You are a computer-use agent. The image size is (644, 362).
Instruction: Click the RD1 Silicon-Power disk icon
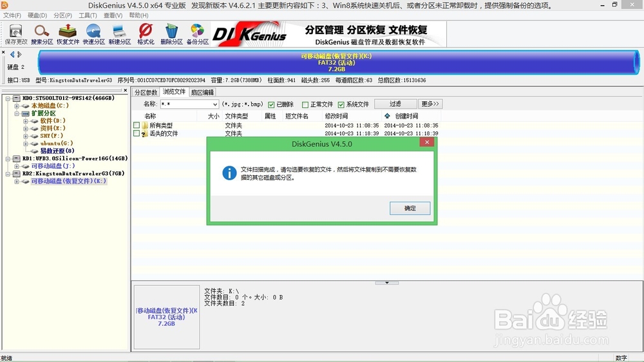coord(17,158)
